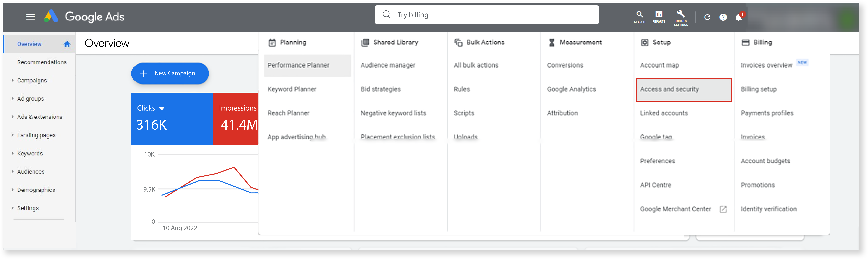Click the Google Ads logo
The height and width of the screenshot is (259, 868).
click(84, 16)
